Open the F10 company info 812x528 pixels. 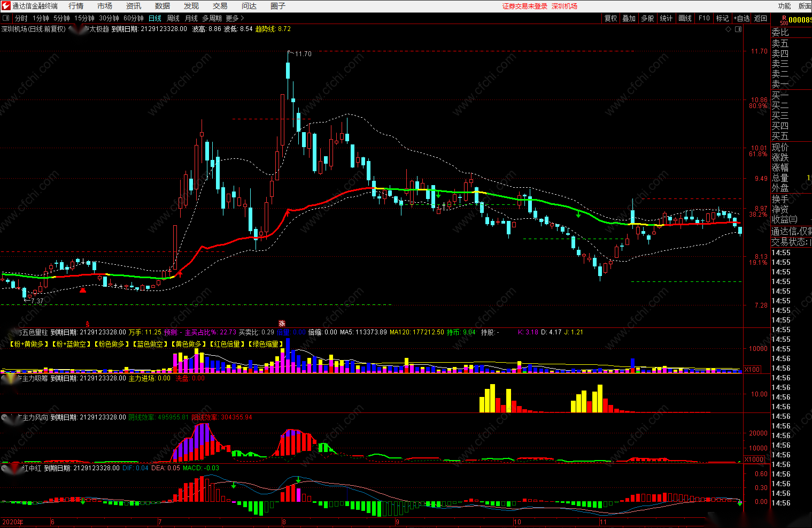click(x=704, y=18)
